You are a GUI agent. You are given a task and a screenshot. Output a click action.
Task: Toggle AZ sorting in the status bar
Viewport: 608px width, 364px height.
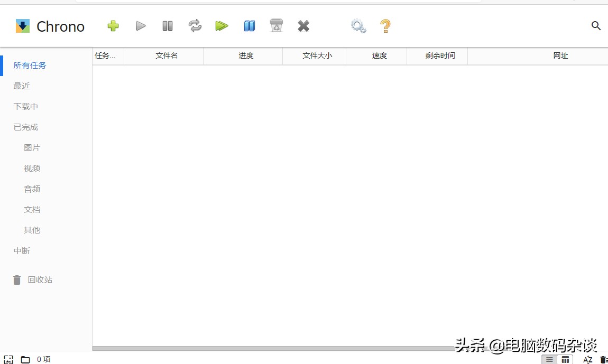click(x=587, y=359)
